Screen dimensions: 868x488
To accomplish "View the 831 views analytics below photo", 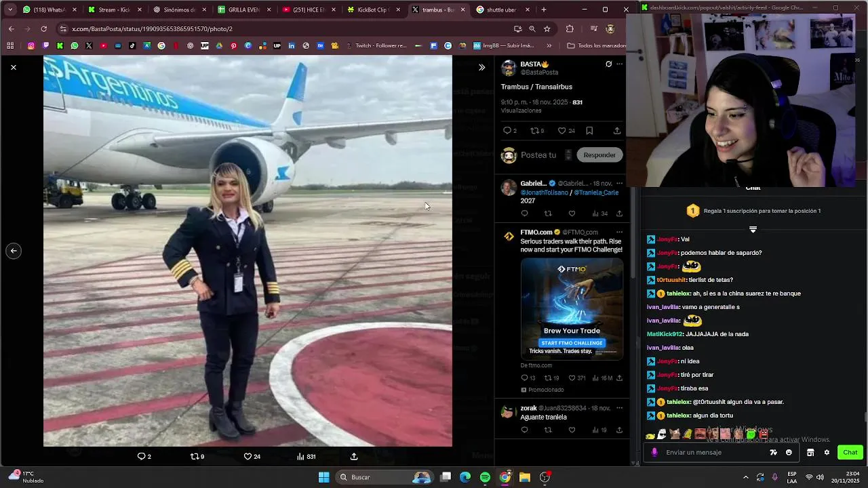I will point(307,457).
